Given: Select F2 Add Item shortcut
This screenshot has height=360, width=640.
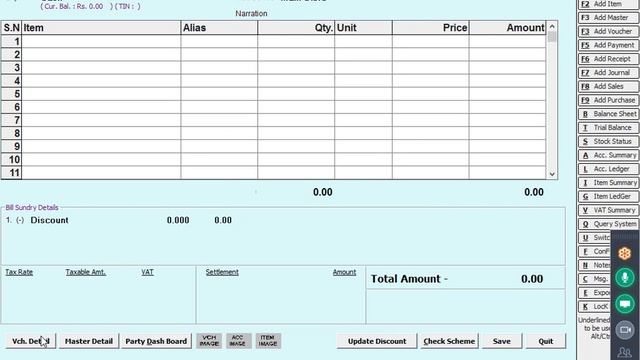Looking at the screenshot, I should [608, 4].
